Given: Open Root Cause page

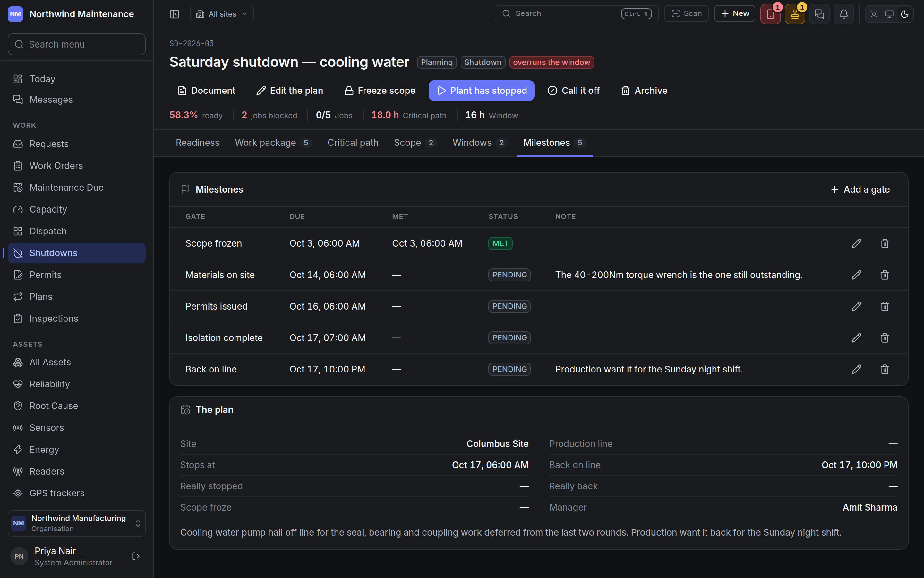Looking at the screenshot, I should pos(77,406).
